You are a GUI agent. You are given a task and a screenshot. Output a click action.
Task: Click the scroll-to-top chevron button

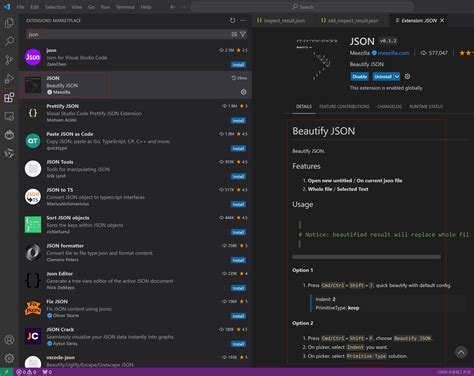[461, 352]
